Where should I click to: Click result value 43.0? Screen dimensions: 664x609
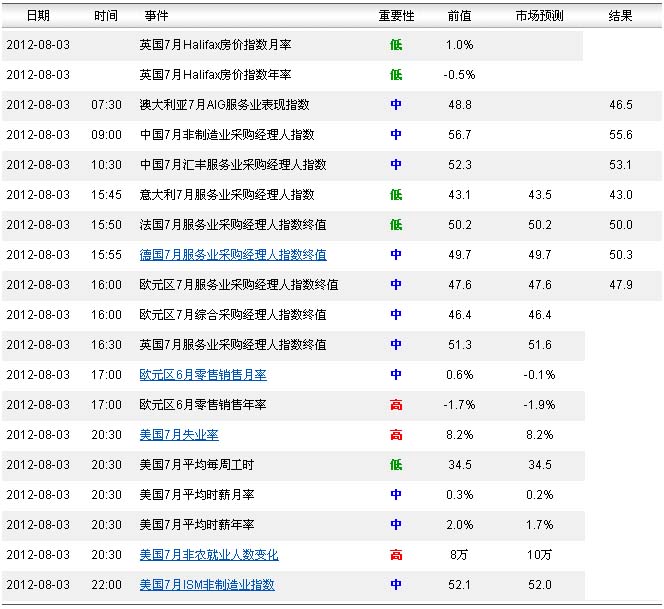[621, 195]
